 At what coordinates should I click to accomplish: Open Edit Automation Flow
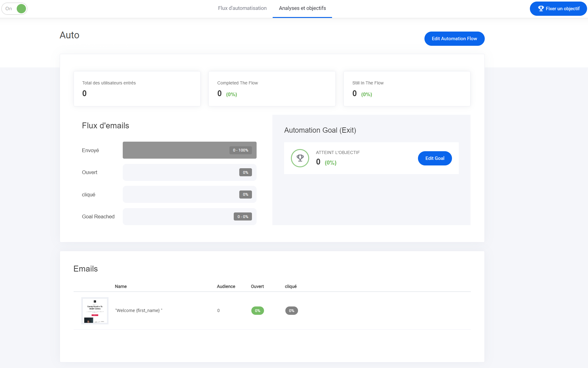[x=454, y=39]
